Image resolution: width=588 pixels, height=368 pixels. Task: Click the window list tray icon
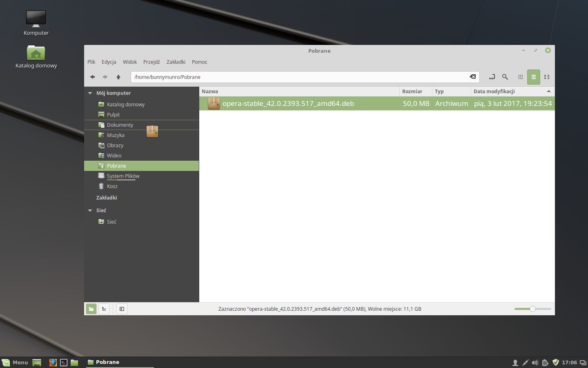point(583,363)
